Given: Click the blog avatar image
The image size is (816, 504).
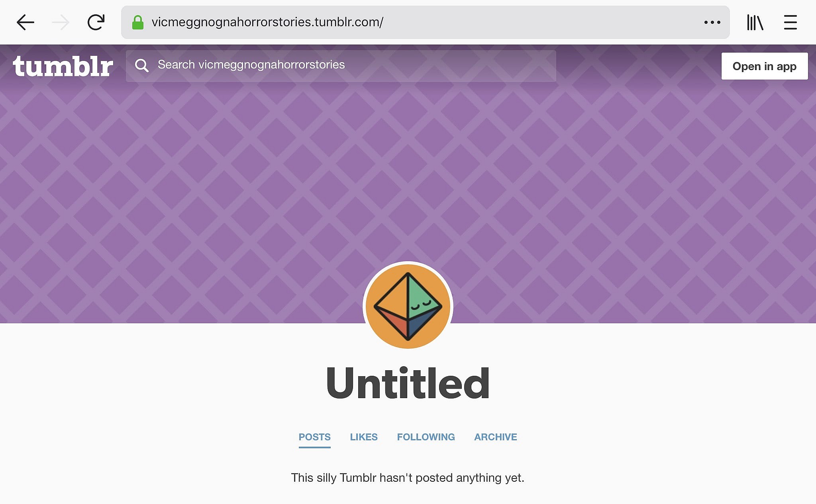Looking at the screenshot, I should tap(408, 306).
